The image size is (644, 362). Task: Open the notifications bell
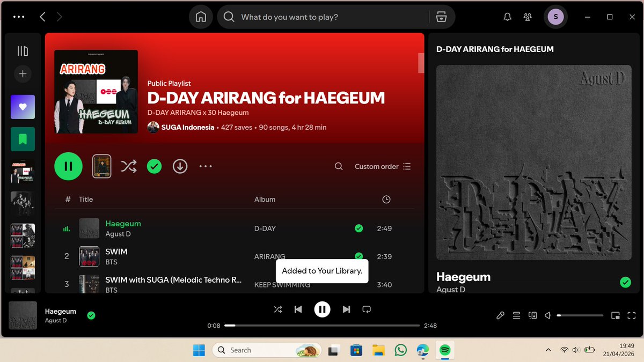[x=507, y=17]
